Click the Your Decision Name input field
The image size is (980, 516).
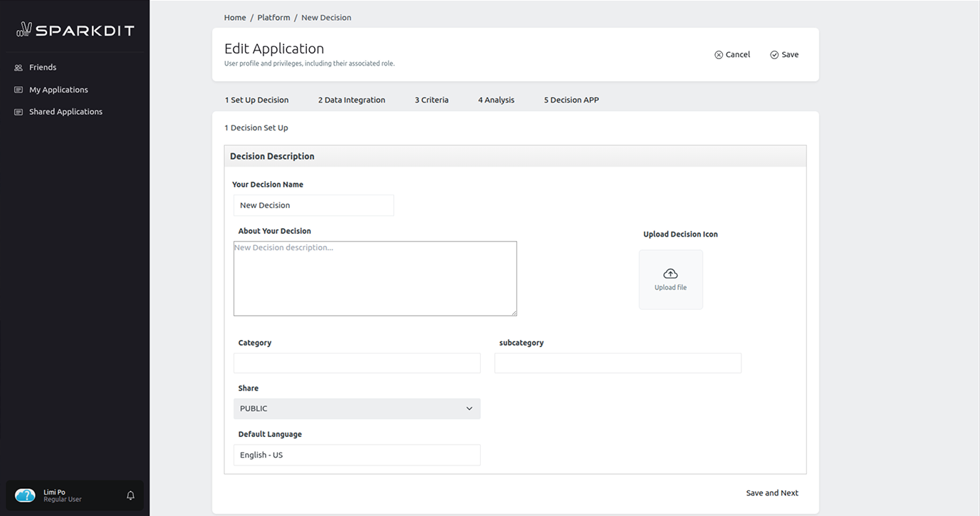[x=313, y=205]
